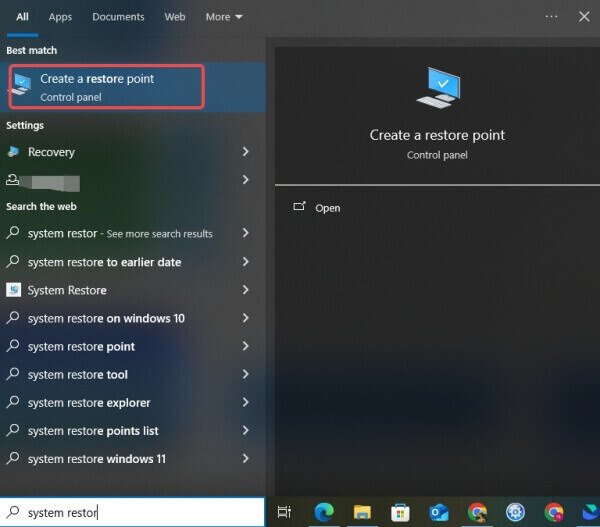Click the 'Create a restore point' preview title
Viewport: 600px width, 527px height.
pos(437,135)
